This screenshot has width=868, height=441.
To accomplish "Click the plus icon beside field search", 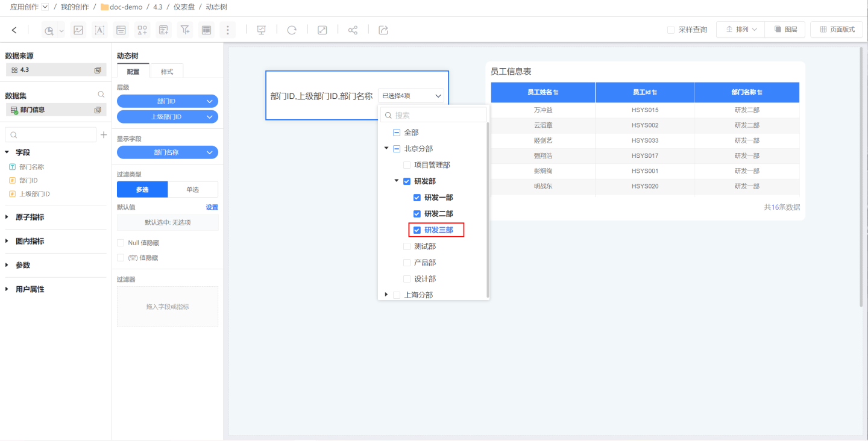I will click(x=103, y=135).
